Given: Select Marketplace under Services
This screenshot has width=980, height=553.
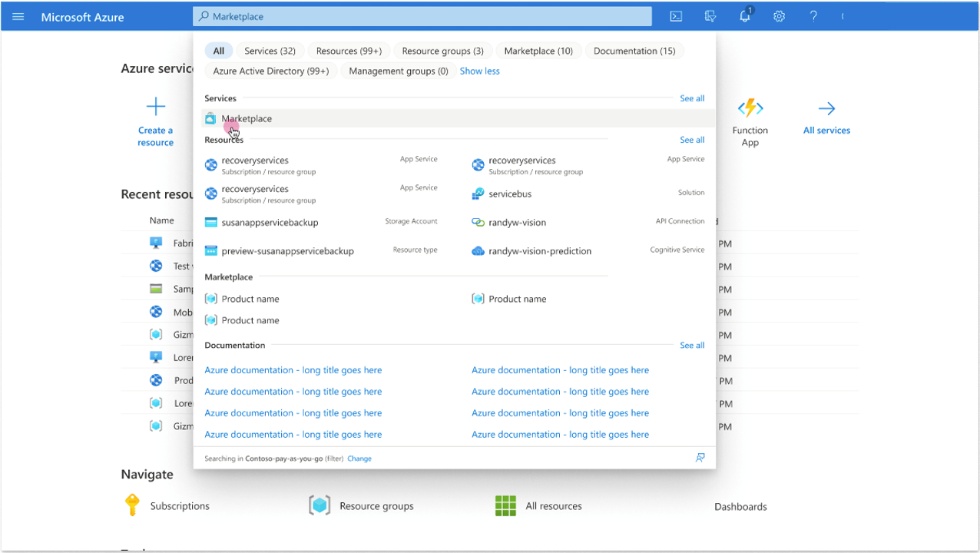Looking at the screenshot, I should 247,118.
